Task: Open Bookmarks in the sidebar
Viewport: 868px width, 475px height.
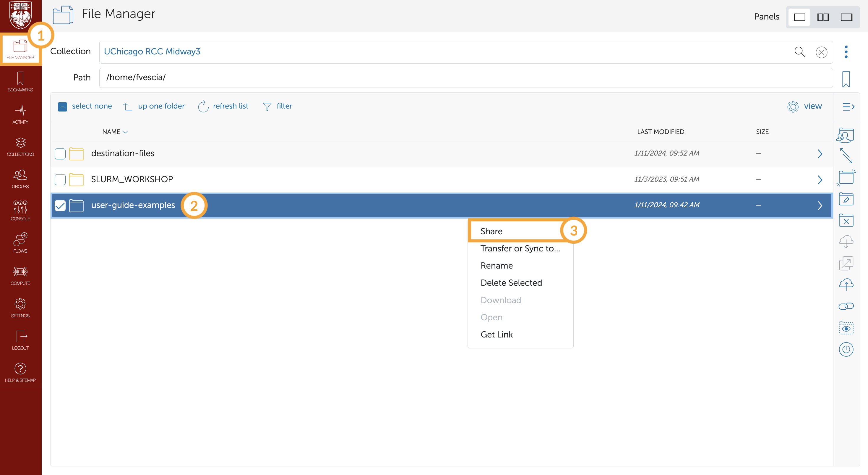Action: (20, 82)
